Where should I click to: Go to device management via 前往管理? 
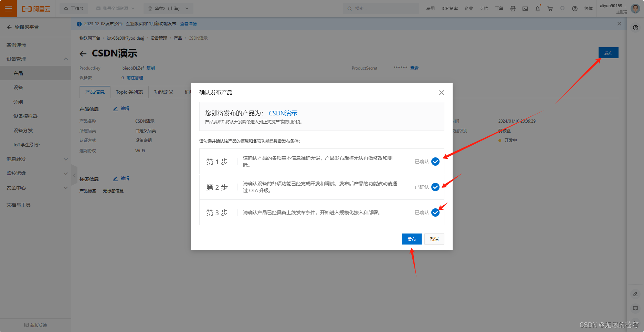tap(135, 78)
